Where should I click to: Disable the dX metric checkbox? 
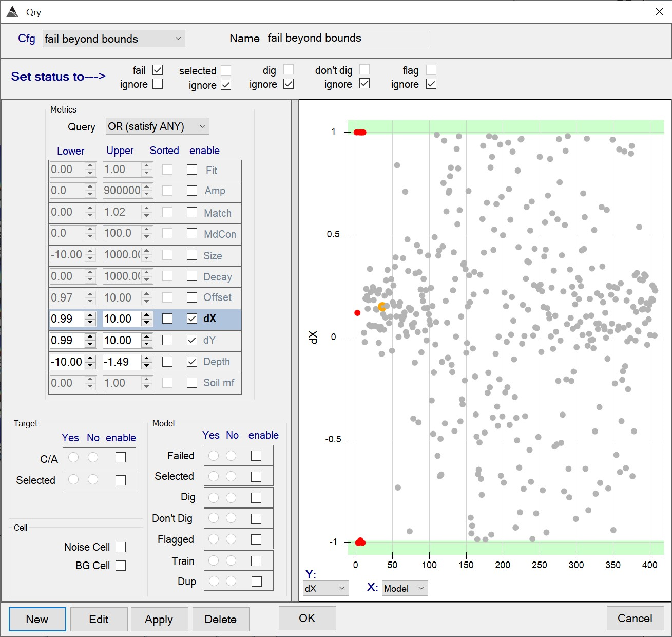tap(192, 318)
